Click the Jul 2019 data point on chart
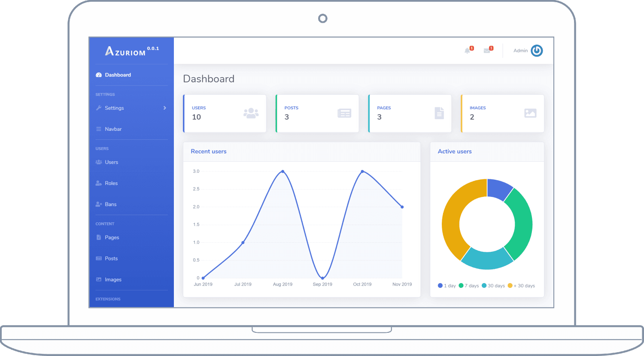This screenshot has height=356, width=644. (x=243, y=243)
